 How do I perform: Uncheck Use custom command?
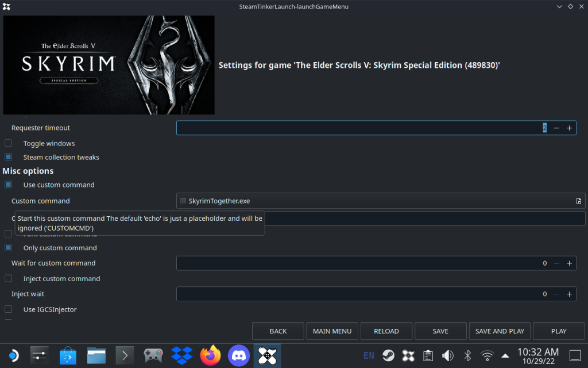pyautogui.click(x=9, y=185)
